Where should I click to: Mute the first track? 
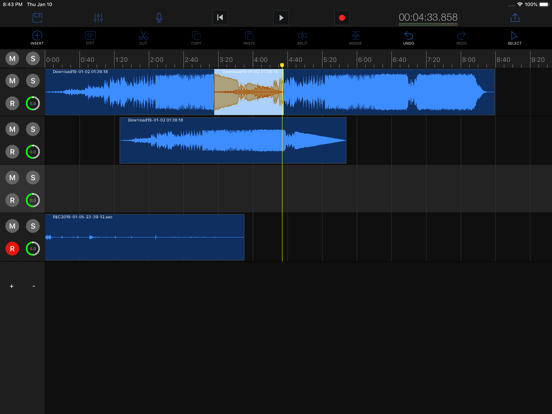(x=12, y=81)
